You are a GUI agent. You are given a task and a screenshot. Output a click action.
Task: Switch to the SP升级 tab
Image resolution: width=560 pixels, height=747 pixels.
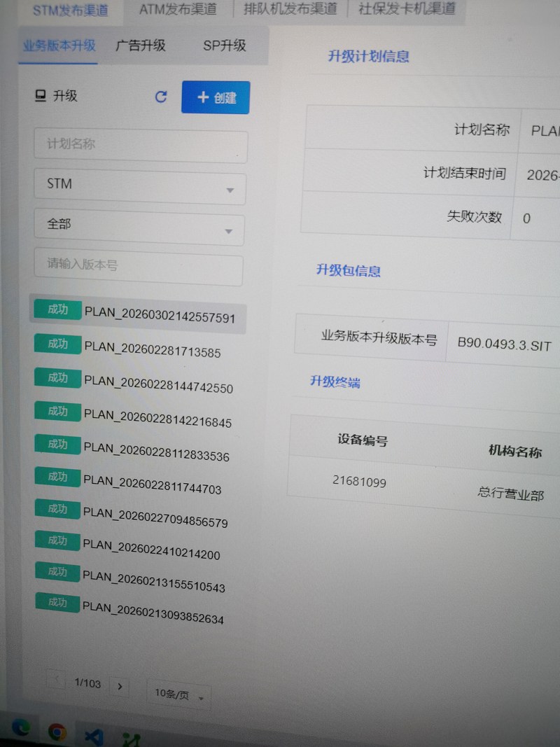click(x=224, y=46)
